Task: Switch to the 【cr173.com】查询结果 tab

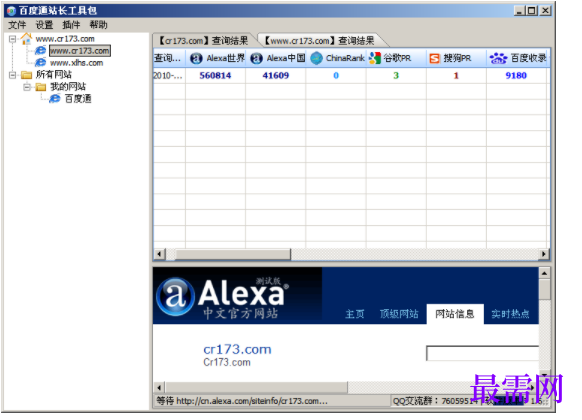Action: click(203, 40)
